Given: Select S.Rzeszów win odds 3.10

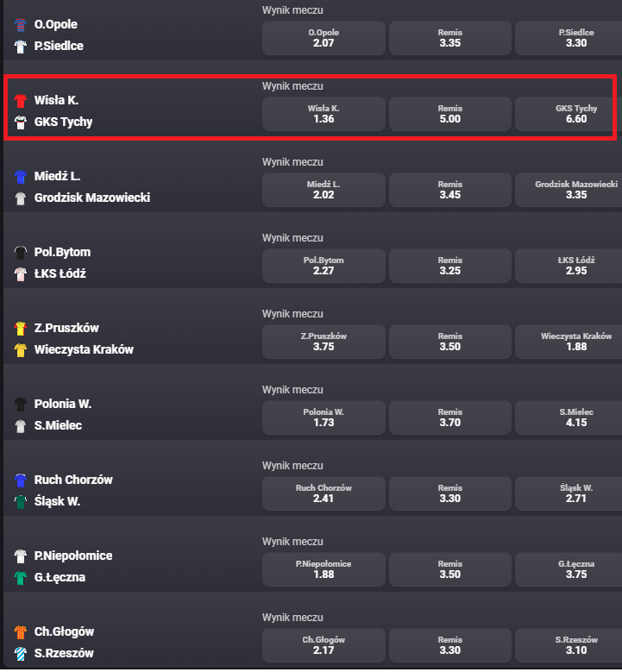Looking at the screenshot, I should tap(569, 645).
